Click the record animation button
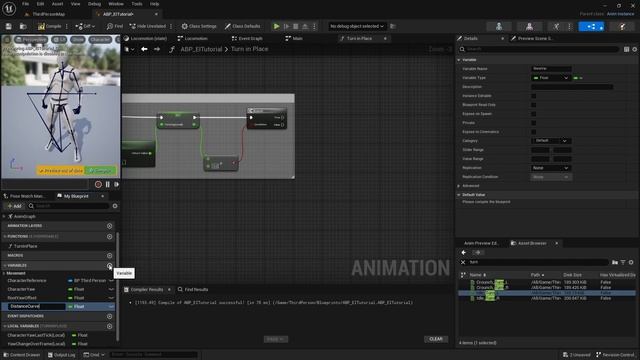 98,184
